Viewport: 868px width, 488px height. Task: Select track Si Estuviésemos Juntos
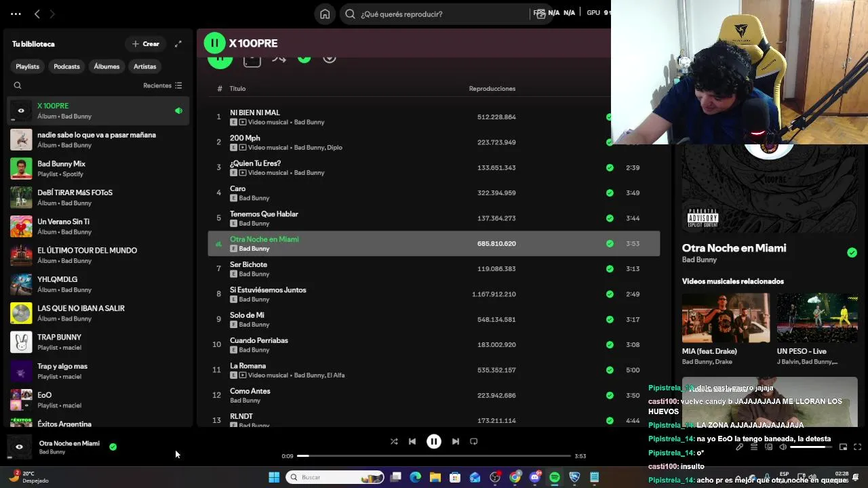coord(433,294)
